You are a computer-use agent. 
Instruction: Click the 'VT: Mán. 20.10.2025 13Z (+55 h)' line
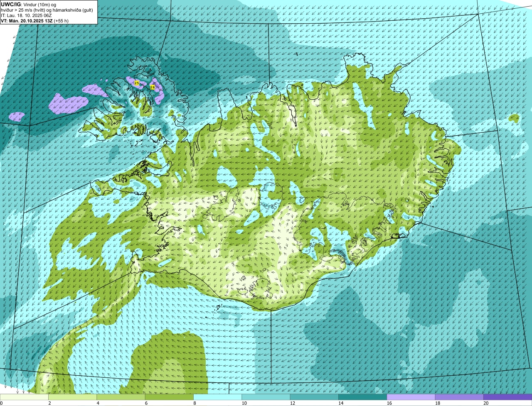[x=34, y=21]
